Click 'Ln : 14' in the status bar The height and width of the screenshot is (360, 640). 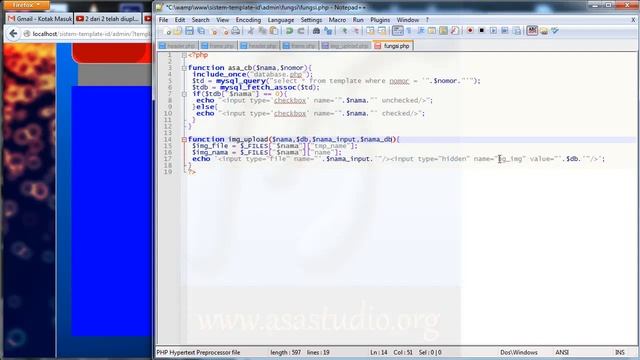point(378,352)
